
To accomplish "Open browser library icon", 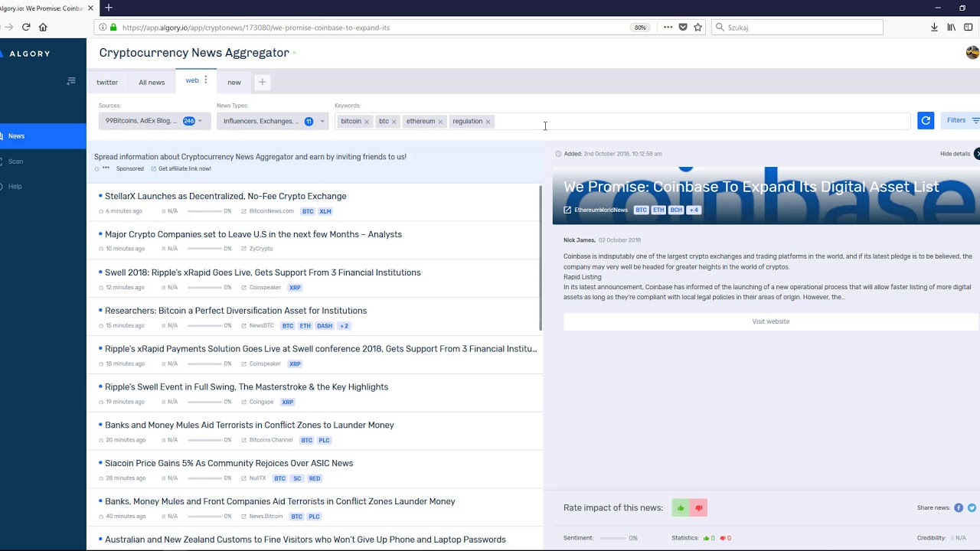I will point(951,27).
